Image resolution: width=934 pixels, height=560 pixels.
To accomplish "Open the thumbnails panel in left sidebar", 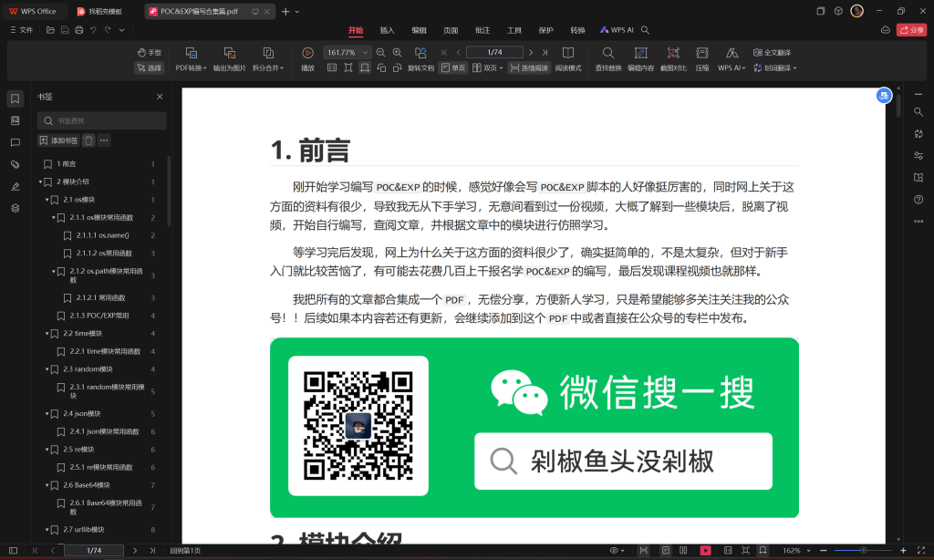I will click(x=15, y=120).
